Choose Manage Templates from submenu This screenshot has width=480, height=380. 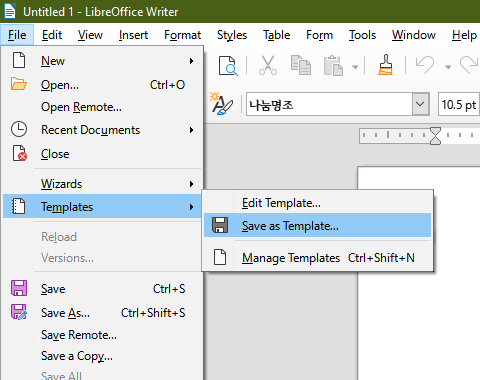pyautogui.click(x=317, y=257)
